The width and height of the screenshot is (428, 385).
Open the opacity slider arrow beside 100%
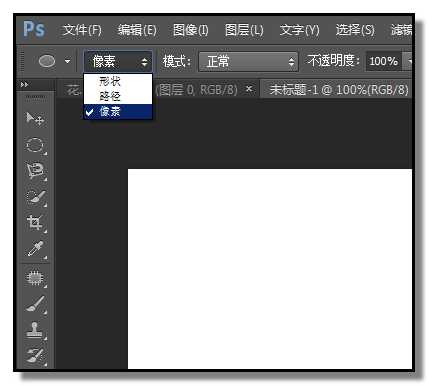(x=408, y=62)
